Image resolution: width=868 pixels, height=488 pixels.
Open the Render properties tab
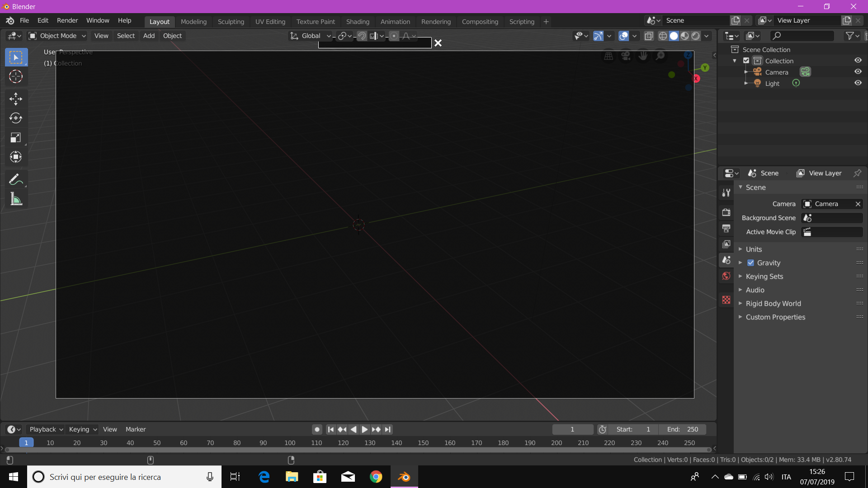(726, 212)
